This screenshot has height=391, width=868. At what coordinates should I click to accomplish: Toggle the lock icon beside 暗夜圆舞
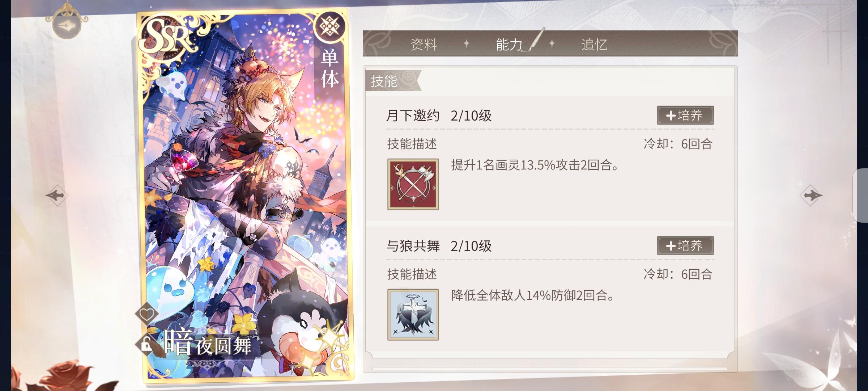(x=146, y=344)
